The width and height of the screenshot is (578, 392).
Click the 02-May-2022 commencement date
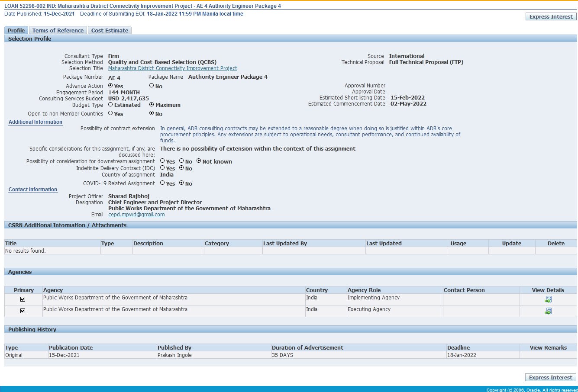[408, 104]
